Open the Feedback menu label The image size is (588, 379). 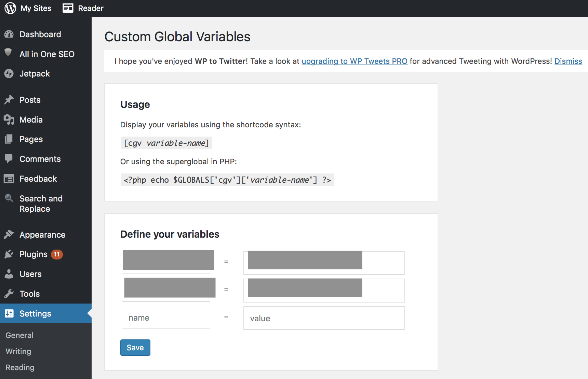[x=38, y=179]
